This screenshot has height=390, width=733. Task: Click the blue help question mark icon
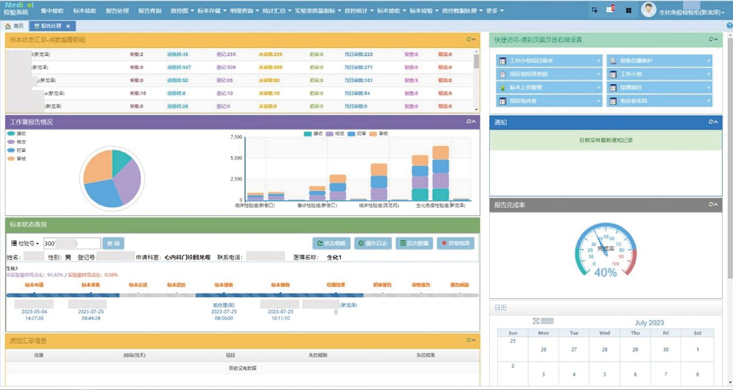729,26
